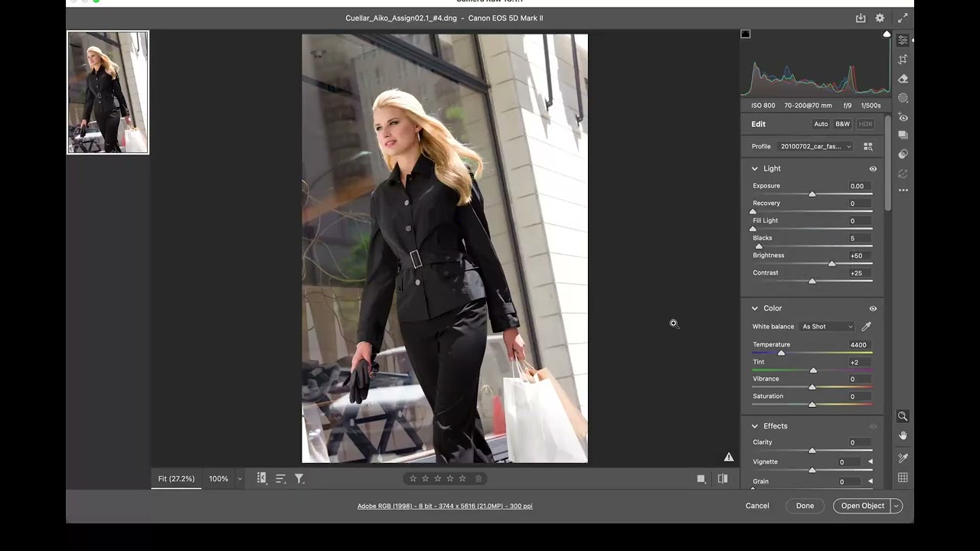Toggle the grid overlay icon
Image resolution: width=980 pixels, height=551 pixels.
tap(903, 478)
